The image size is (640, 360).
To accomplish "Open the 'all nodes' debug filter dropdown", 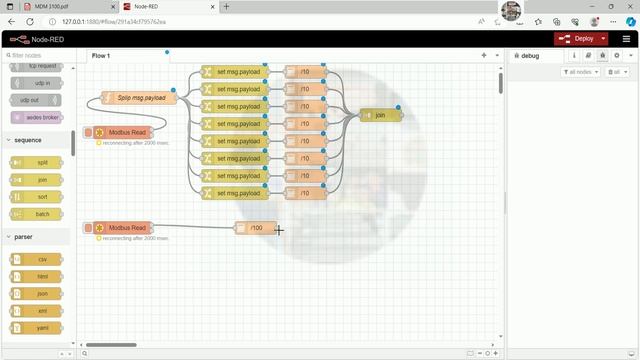I will tap(580, 72).
